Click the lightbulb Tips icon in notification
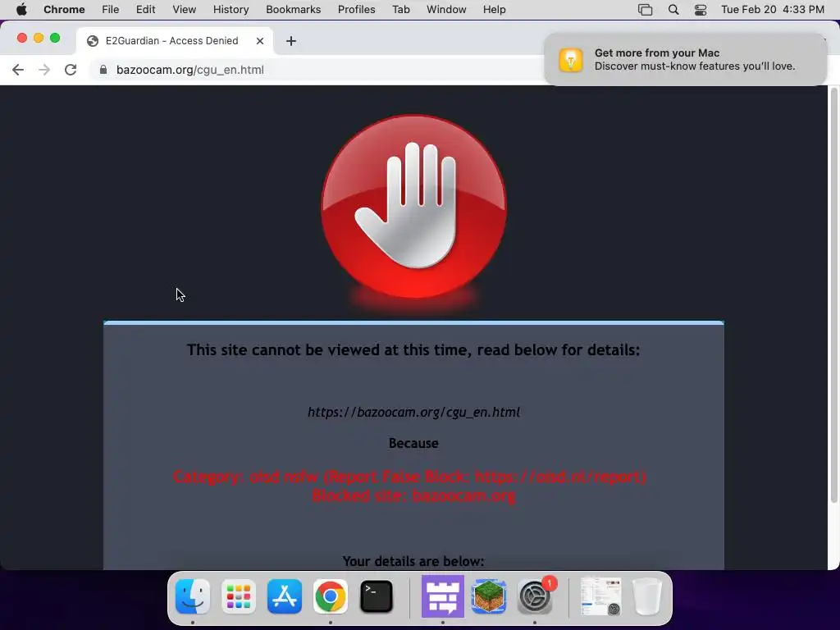Screen dimensions: 840x630 click(571, 59)
